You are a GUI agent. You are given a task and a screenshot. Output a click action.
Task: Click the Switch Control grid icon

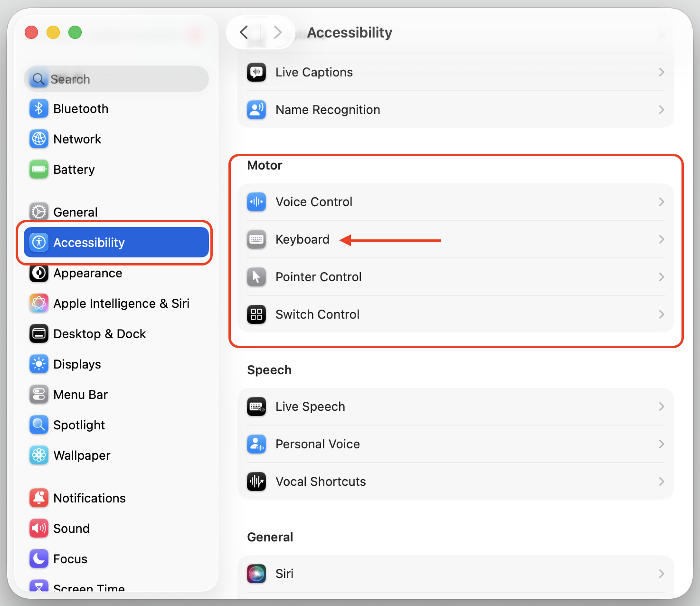[256, 314]
